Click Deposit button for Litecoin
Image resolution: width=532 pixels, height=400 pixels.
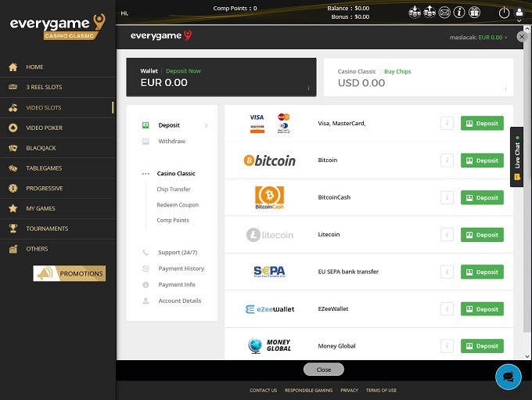tap(482, 235)
